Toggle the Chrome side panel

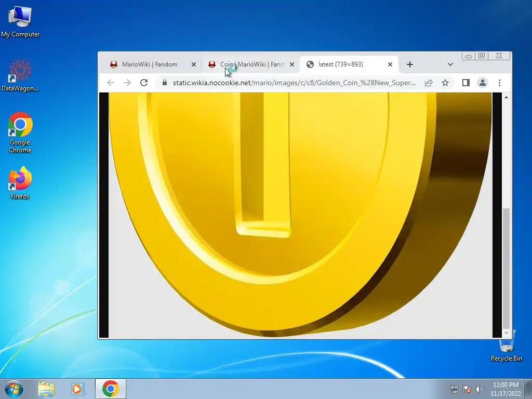466,83
